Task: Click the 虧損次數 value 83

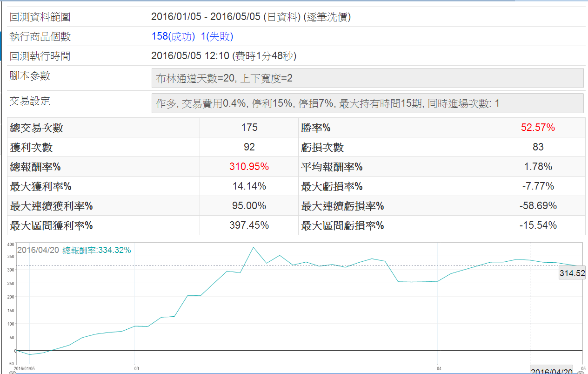Action: click(x=538, y=147)
